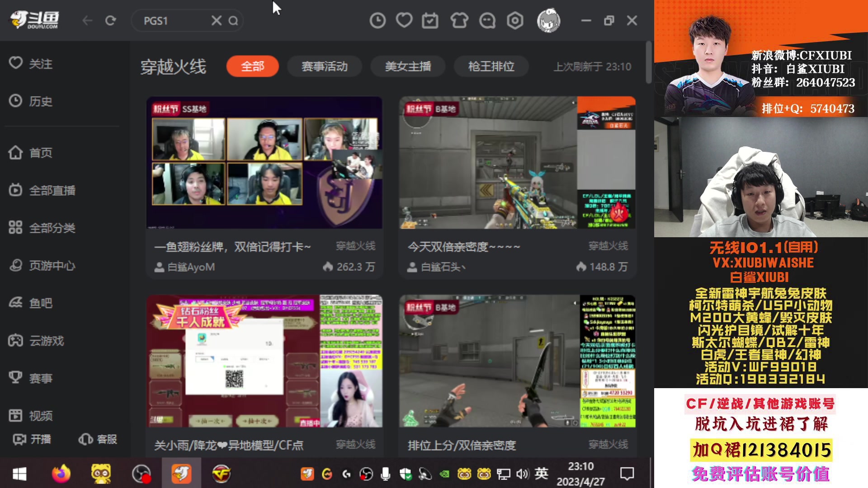The height and width of the screenshot is (488, 868).
Task: Click 穿越火线 tag on AyoM card
Action: [x=355, y=246]
